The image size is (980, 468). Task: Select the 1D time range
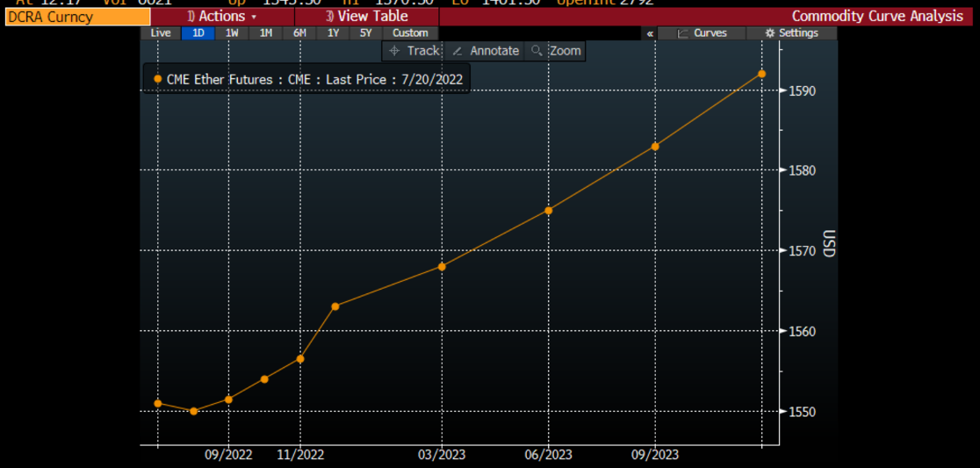click(198, 32)
